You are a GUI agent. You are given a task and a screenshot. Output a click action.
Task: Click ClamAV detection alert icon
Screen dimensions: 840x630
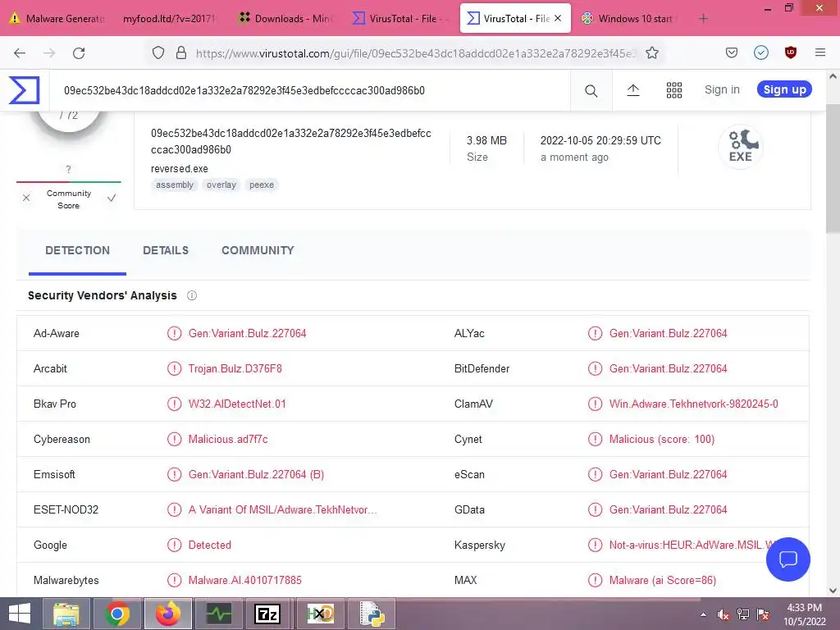pos(596,404)
